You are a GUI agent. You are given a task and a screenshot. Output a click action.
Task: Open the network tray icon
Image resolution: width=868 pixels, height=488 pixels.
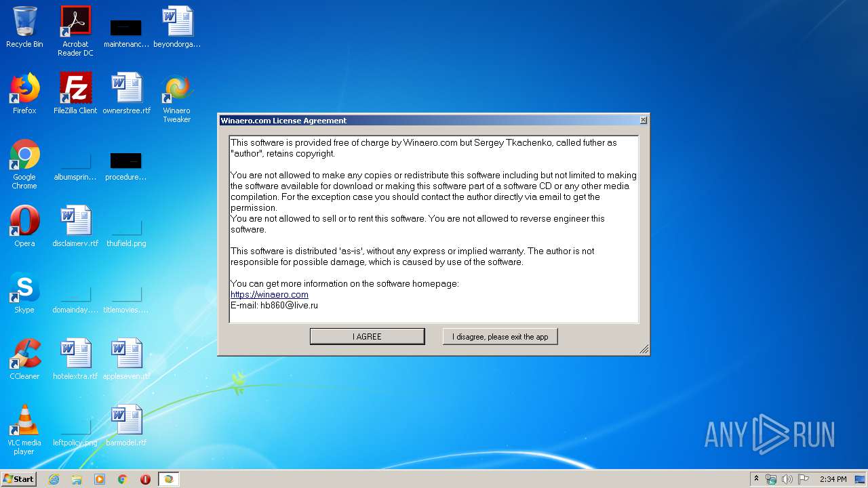pyautogui.click(x=771, y=479)
